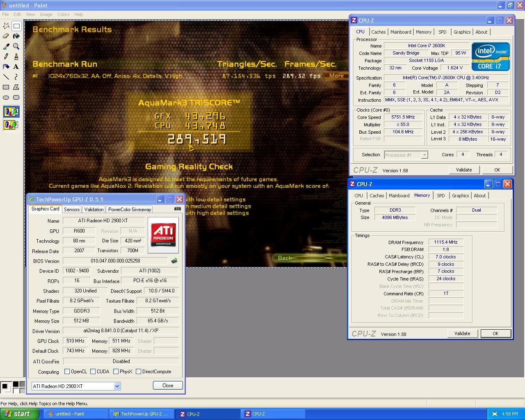Open the File menu in Paint

5,14
